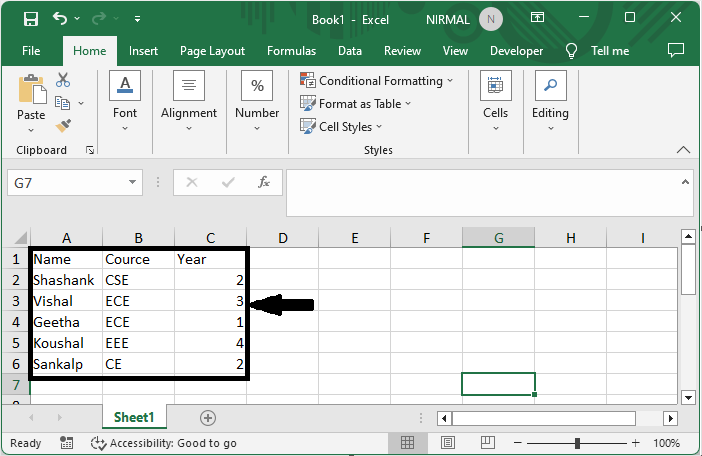Screen dimensions: 702x456
Task: Open the Name Box dropdown arrow
Action: point(132,182)
